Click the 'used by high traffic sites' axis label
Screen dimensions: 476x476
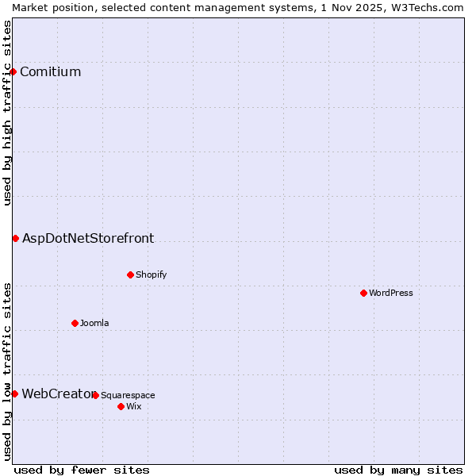7,113
